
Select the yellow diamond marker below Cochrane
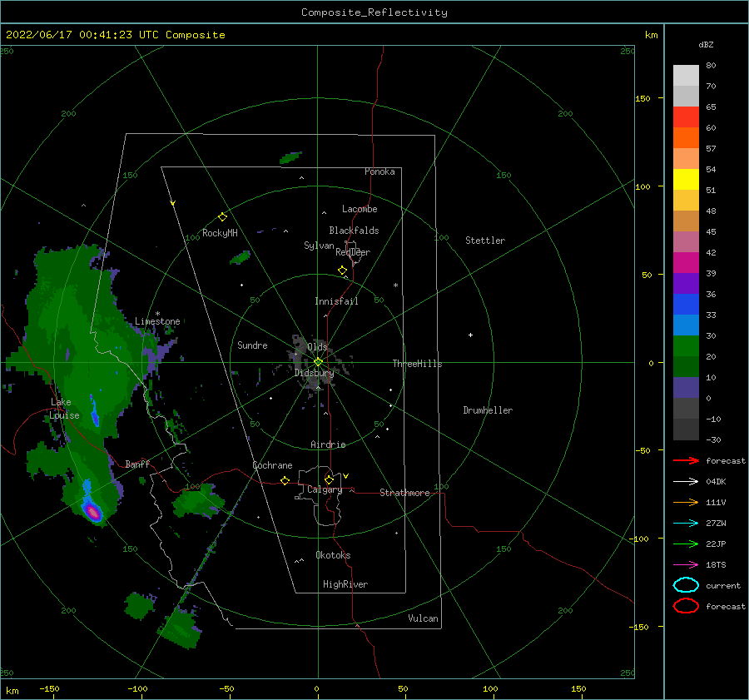(x=285, y=480)
